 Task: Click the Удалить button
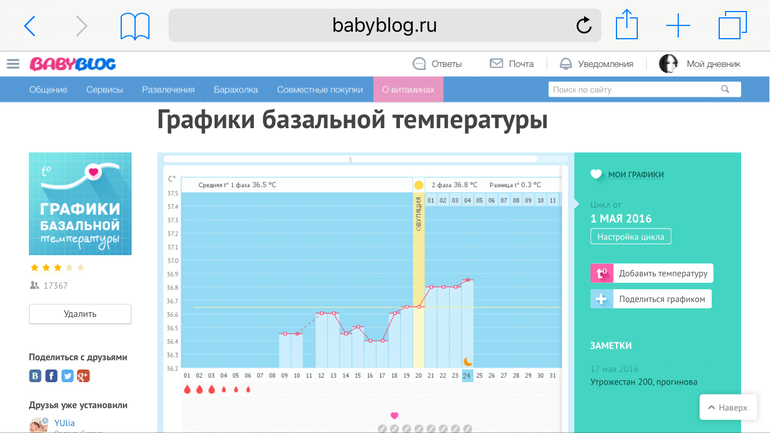click(80, 314)
